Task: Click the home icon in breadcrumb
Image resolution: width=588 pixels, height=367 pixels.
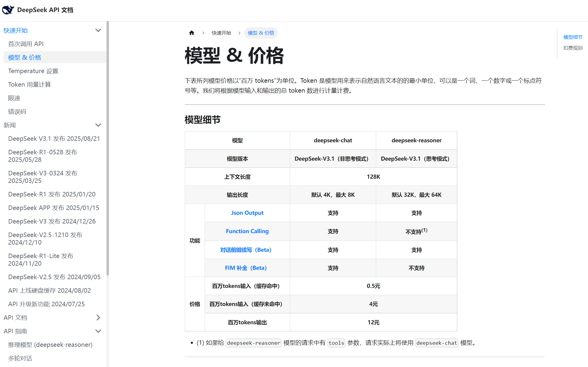Action: tap(192, 33)
